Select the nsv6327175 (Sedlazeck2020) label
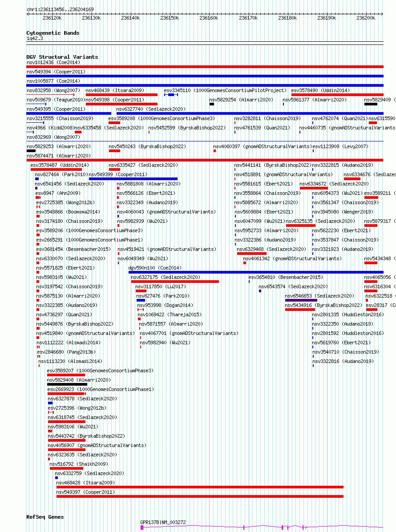396x532 pixels. tap(166, 277)
